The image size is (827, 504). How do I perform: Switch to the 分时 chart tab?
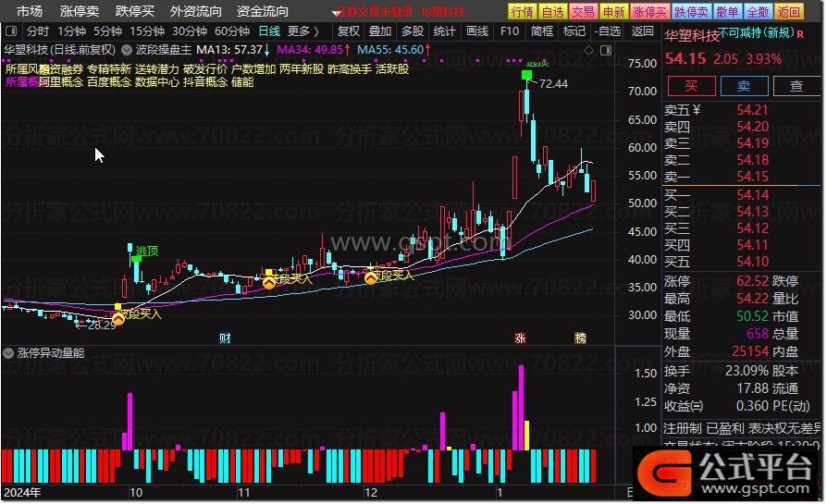(x=38, y=31)
